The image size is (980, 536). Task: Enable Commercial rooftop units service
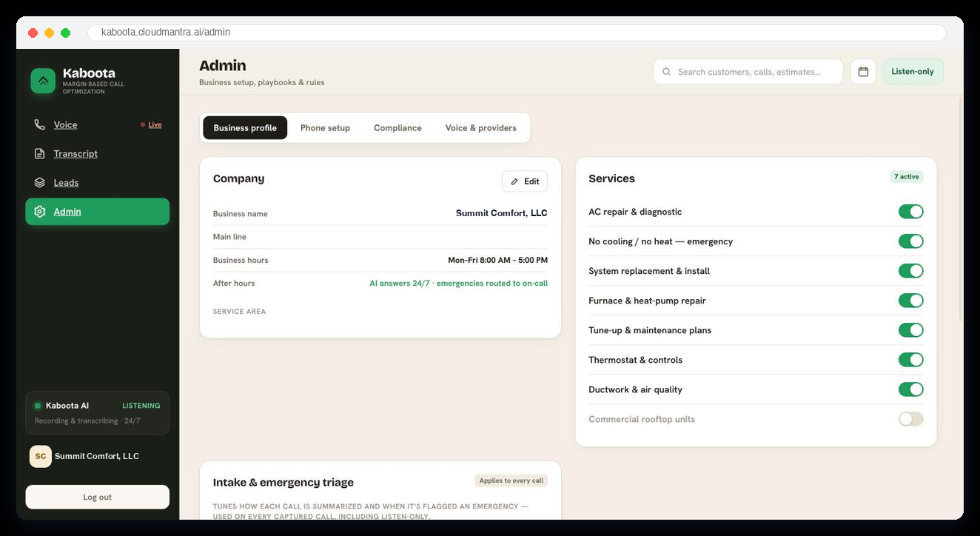910,419
